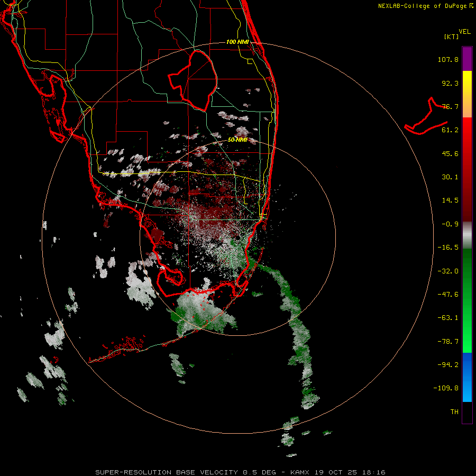The width and height of the screenshot is (476, 476).
Task: Click the [KT] units label
Action: [x=452, y=36]
